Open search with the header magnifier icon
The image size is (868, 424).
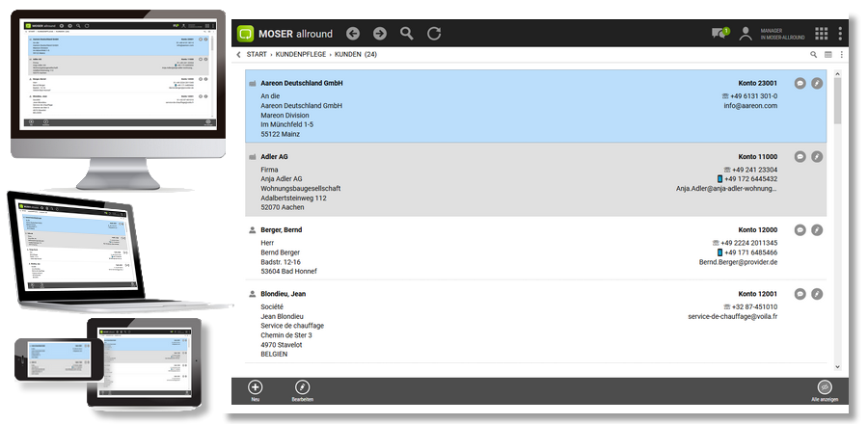407,34
